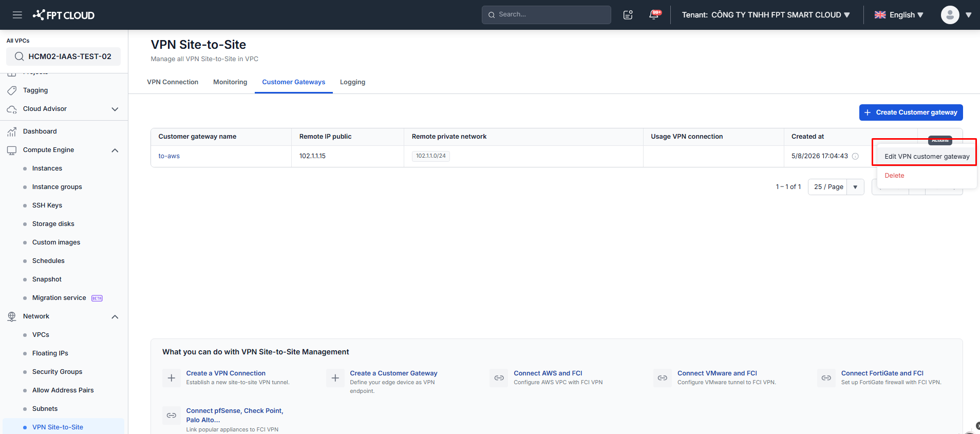Image resolution: width=980 pixels, height=434 pixels.
Task: Go to Snapshot
Action: [47, 279]
